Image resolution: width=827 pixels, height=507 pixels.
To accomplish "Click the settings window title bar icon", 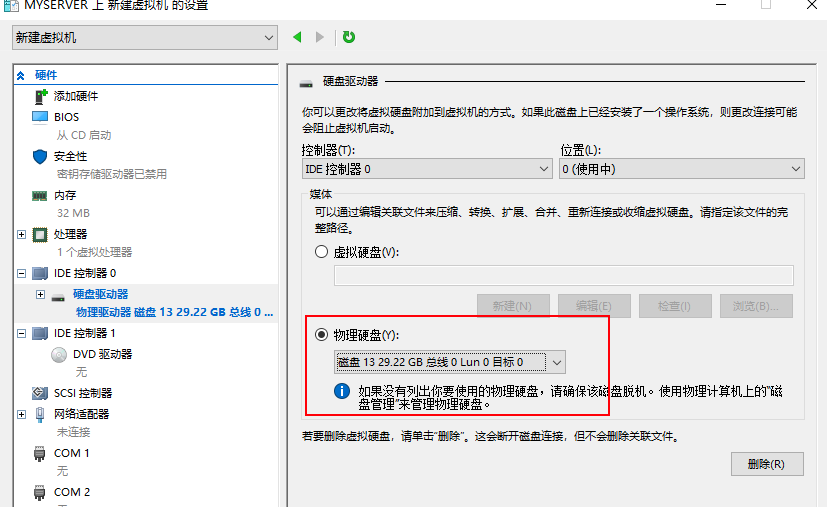I will [11, 5].
